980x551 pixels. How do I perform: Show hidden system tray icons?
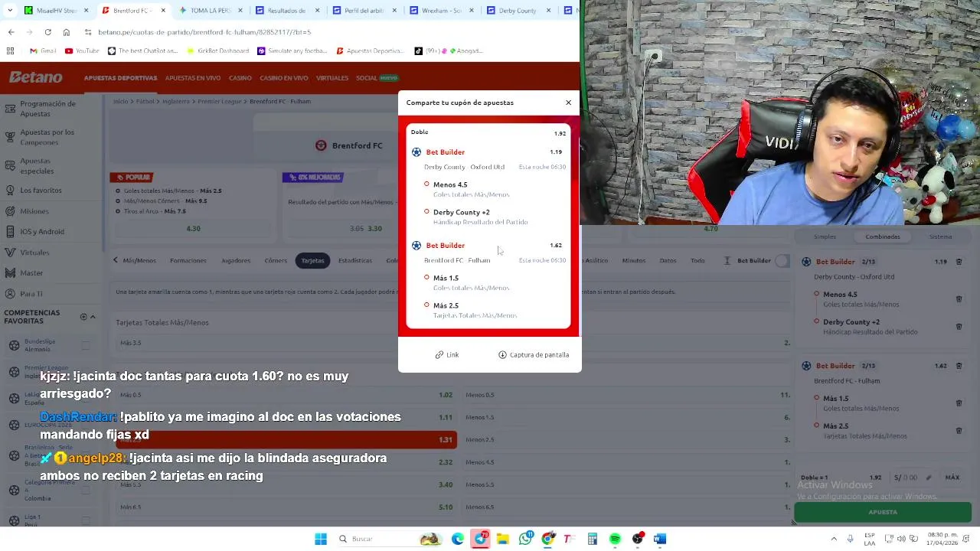[x=834, y=539]
